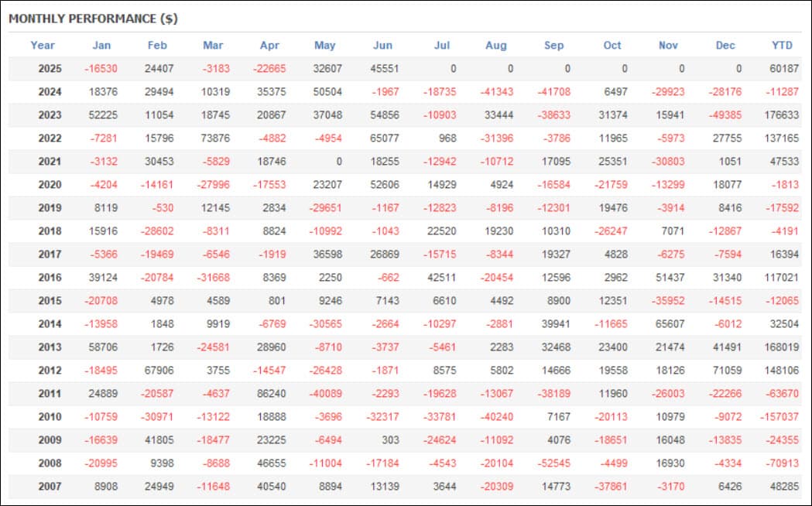Click the 2008 September value -52545
The width and height of the screenshot is (812, 506).
pyautogui.click(x=554, y=463)
